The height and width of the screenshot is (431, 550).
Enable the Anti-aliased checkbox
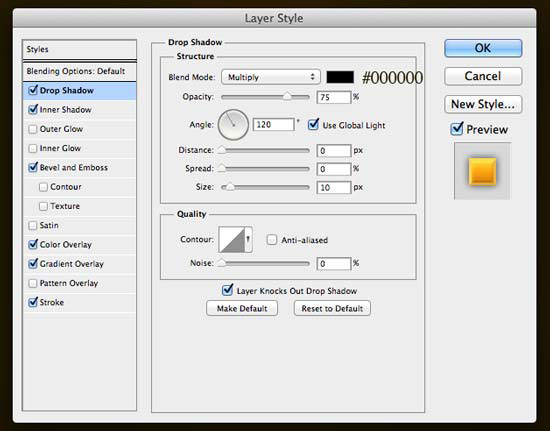point(272,240)
